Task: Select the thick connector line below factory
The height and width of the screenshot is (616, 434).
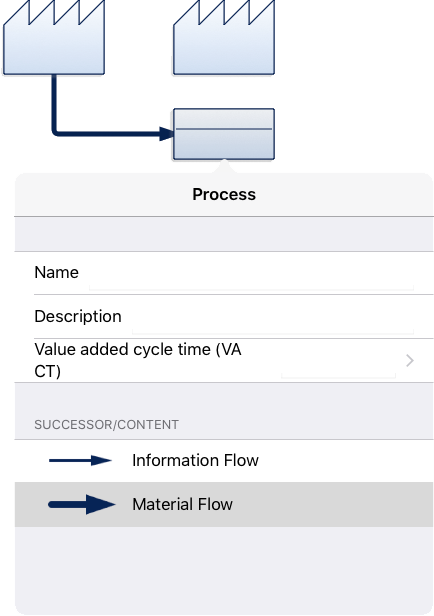Action: click(x=55, y=106)
